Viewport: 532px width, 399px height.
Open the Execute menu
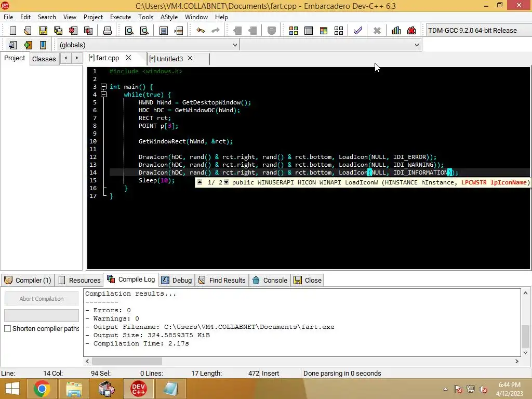(x=121, y=17)
